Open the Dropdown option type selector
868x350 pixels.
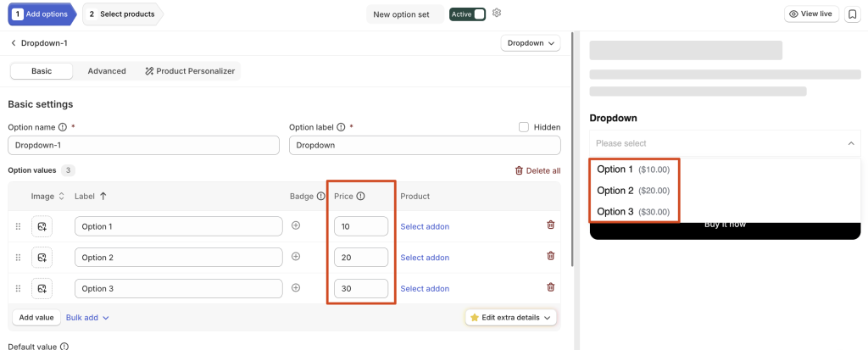click(531, 43)
